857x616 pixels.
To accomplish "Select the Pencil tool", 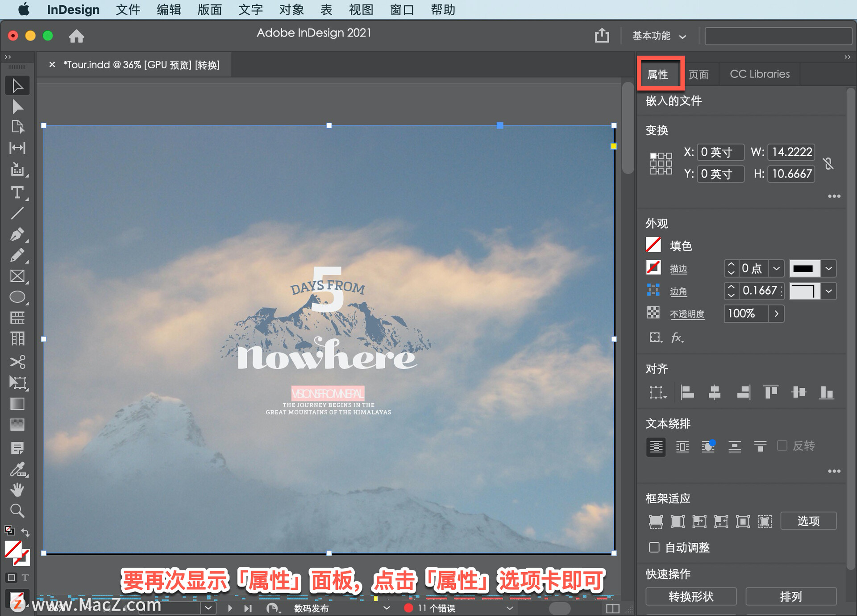I will [x=17, y=255].
